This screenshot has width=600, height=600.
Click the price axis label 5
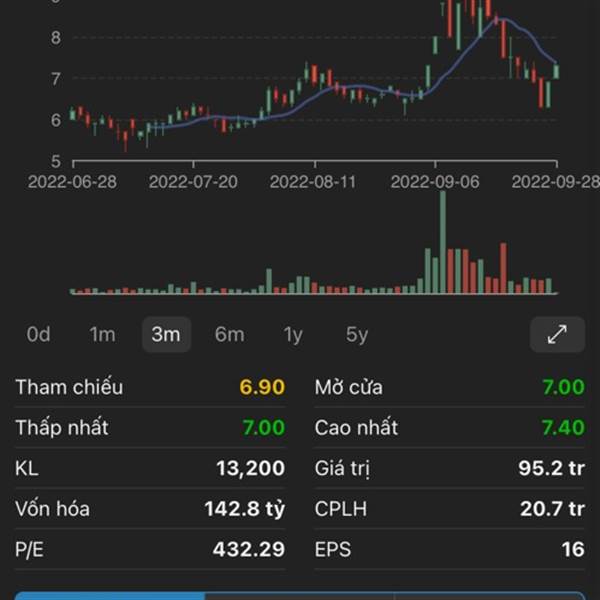pos(56,161)
